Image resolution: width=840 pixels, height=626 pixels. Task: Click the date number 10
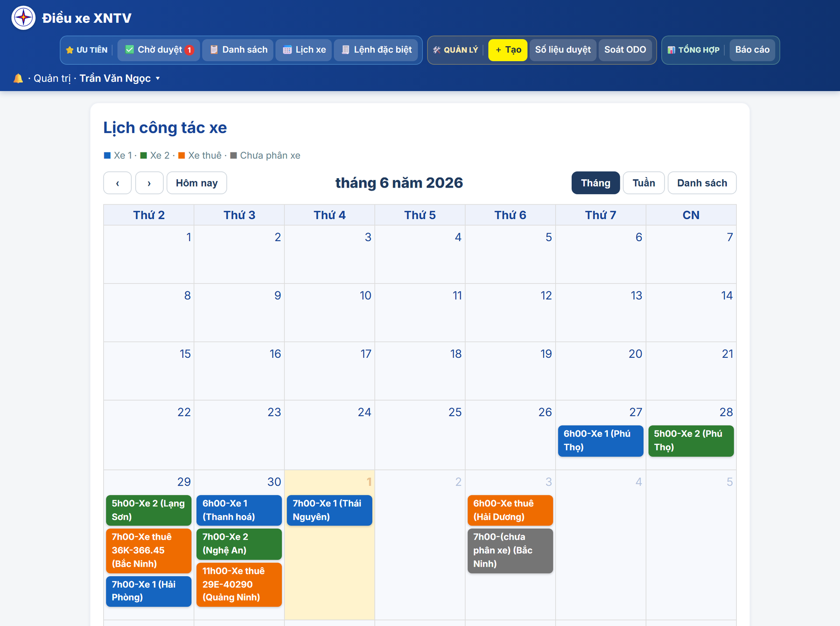365,296
